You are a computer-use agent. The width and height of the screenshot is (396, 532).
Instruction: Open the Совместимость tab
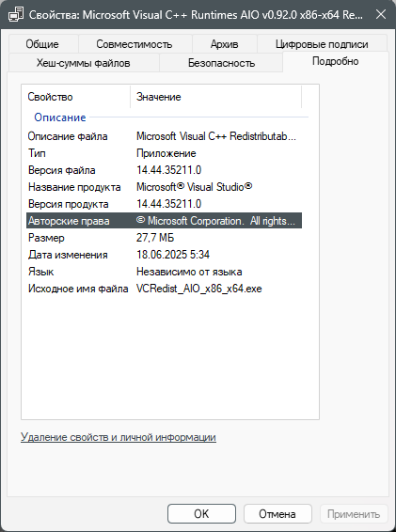(x=135, y=44)
